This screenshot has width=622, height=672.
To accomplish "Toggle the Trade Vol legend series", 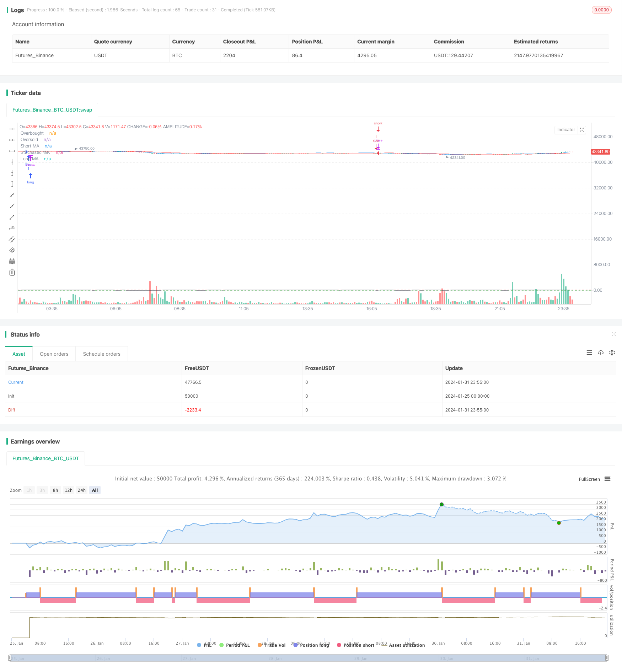I will [272, 645].
